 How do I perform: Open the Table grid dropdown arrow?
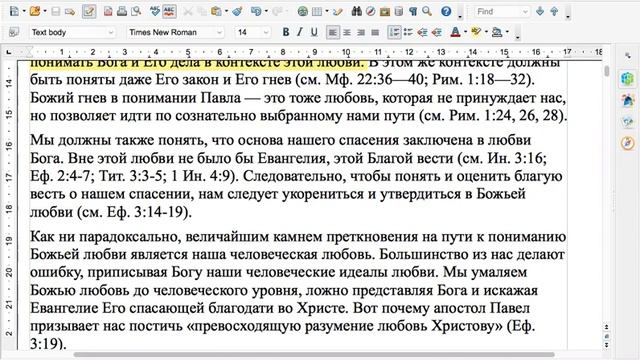pyautogui.click(x=327, y=11)
